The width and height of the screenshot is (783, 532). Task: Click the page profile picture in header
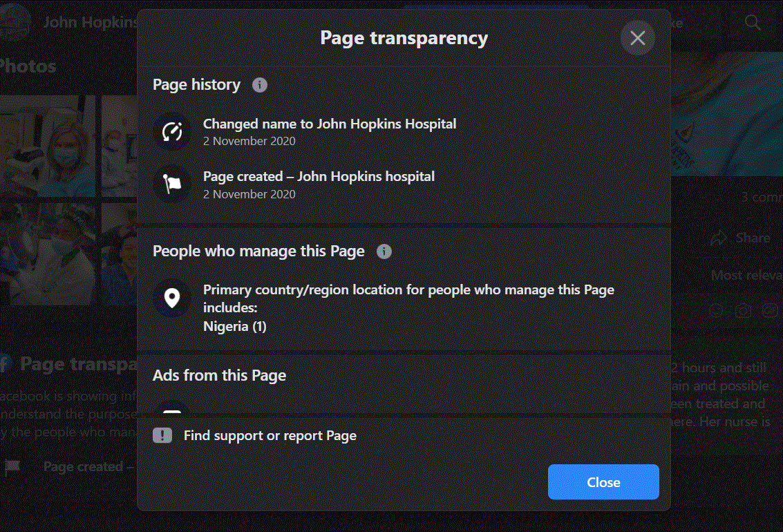[x=15, y=23]
